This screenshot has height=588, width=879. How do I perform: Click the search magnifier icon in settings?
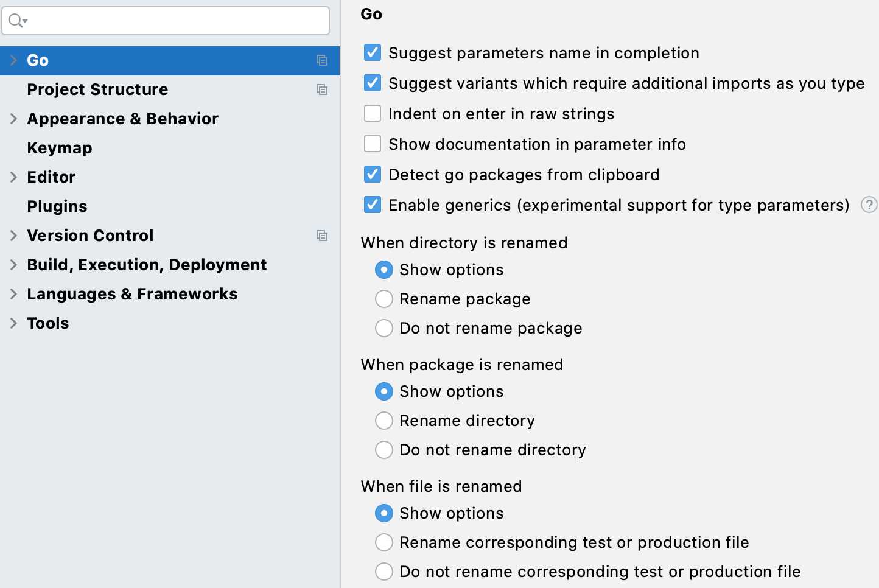pos(18,21)
